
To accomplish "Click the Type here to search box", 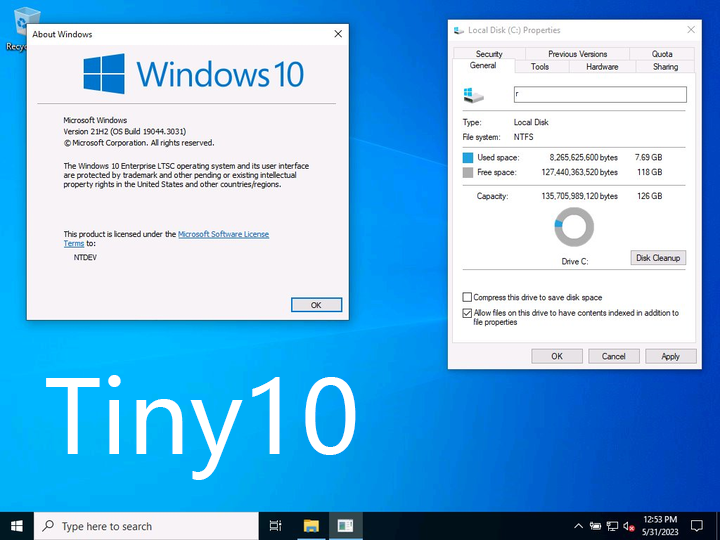I will tap(146, 526).
